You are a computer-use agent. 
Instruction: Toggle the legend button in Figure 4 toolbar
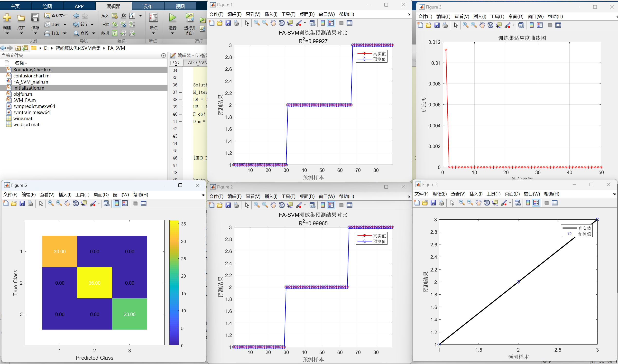tap(536, 203)
